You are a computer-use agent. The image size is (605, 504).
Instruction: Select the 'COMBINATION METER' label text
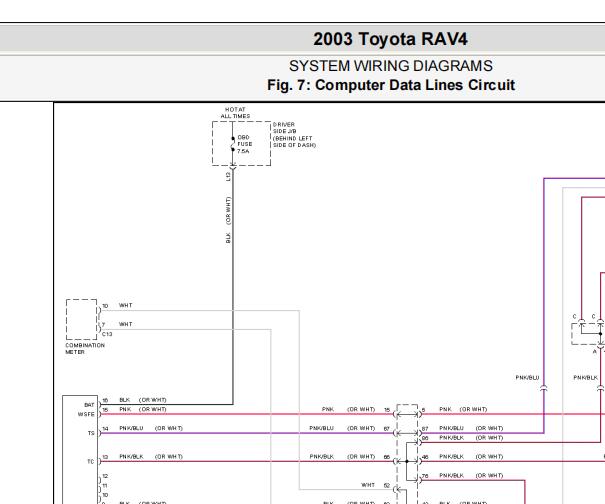click(85, 348)
